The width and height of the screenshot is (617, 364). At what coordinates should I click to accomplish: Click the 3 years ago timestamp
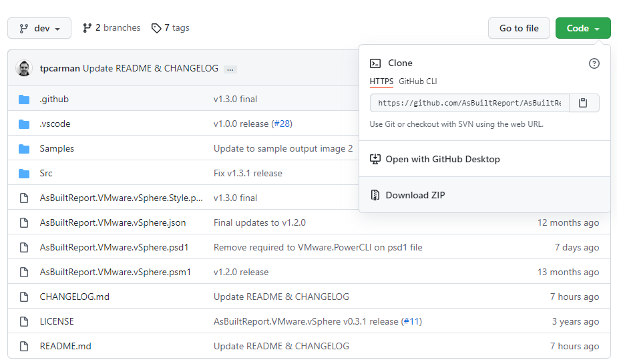576,321
